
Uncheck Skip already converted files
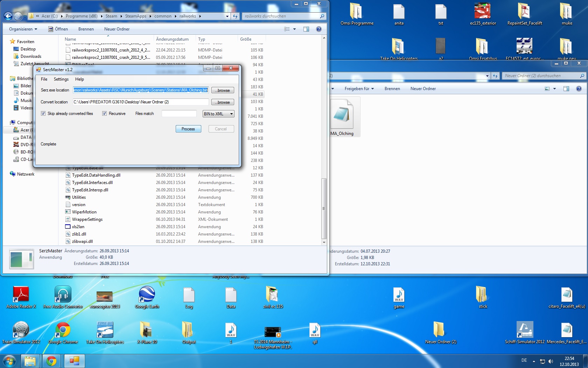click(x=43, y=114)
